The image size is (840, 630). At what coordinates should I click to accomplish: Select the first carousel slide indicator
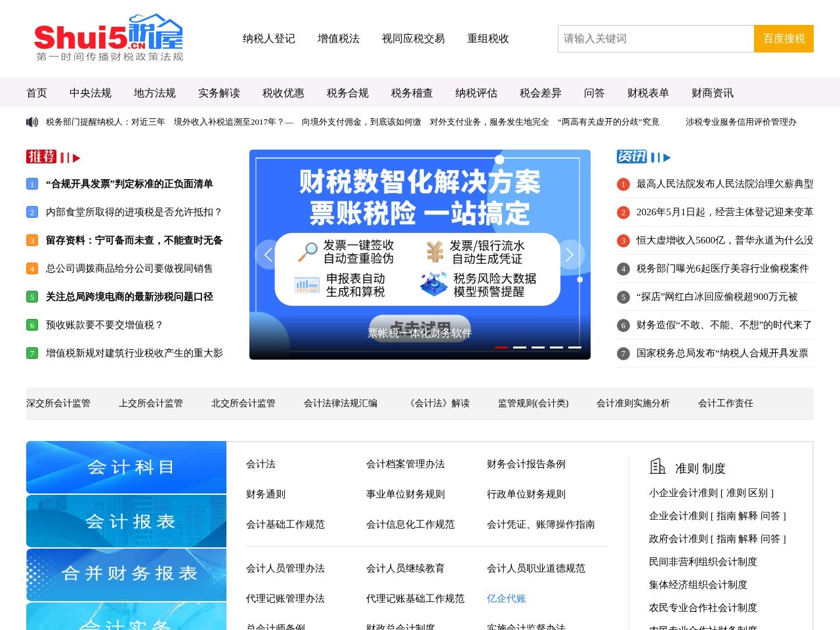(501, 347)
